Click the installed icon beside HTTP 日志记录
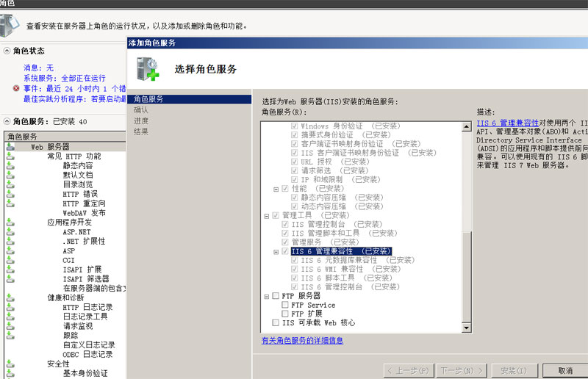The height and width of the screenshot is (379, 588). (x=10, y=307)
